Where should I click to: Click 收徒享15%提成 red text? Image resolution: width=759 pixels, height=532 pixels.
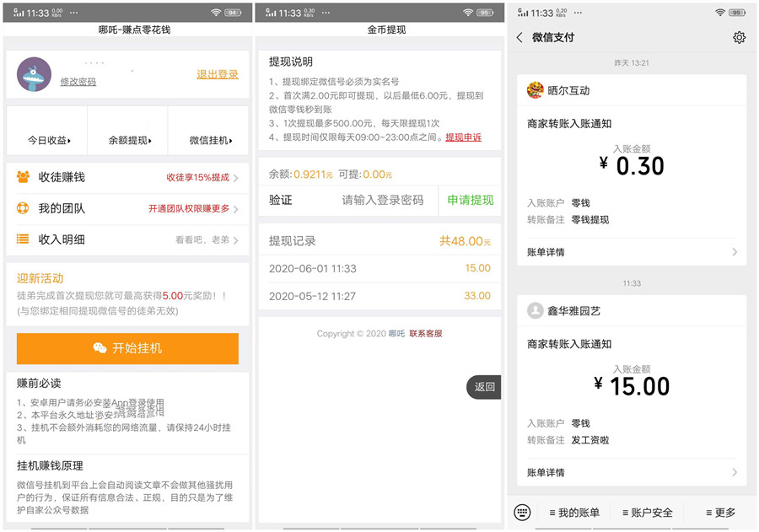[x=197, y=177]
